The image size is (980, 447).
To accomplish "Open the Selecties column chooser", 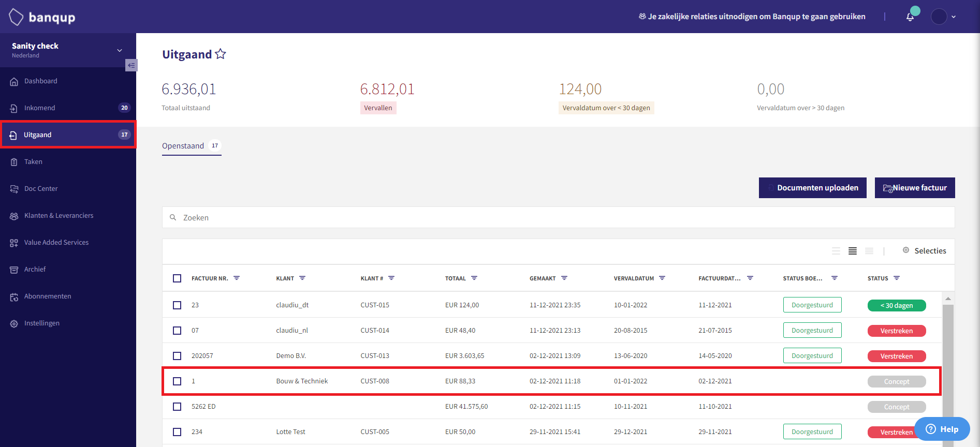I will [925, 250].
